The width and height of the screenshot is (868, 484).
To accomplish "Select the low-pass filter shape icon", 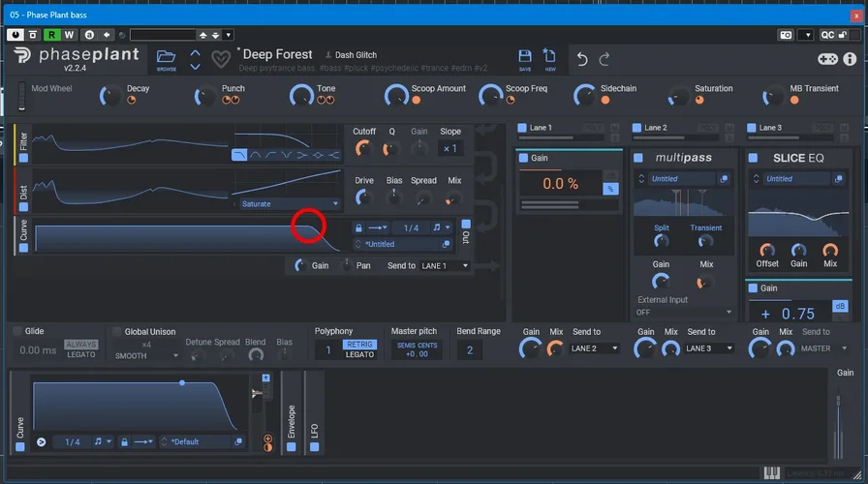I will point(239,155).
